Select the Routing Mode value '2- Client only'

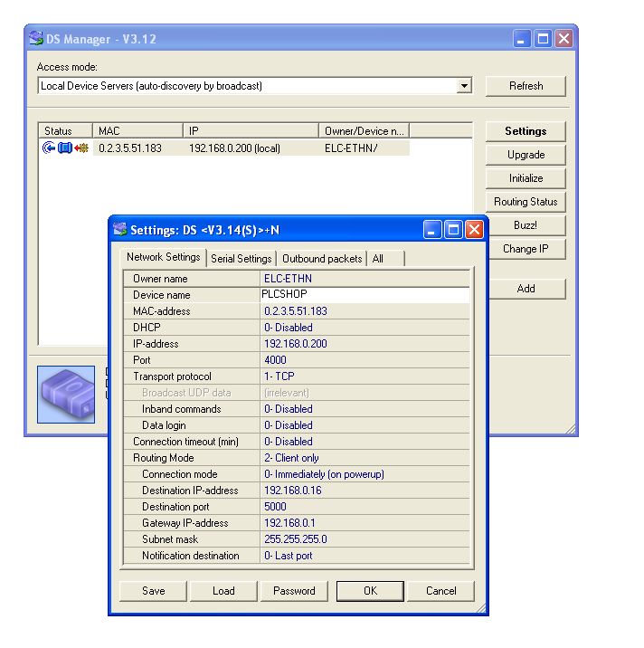291,458
